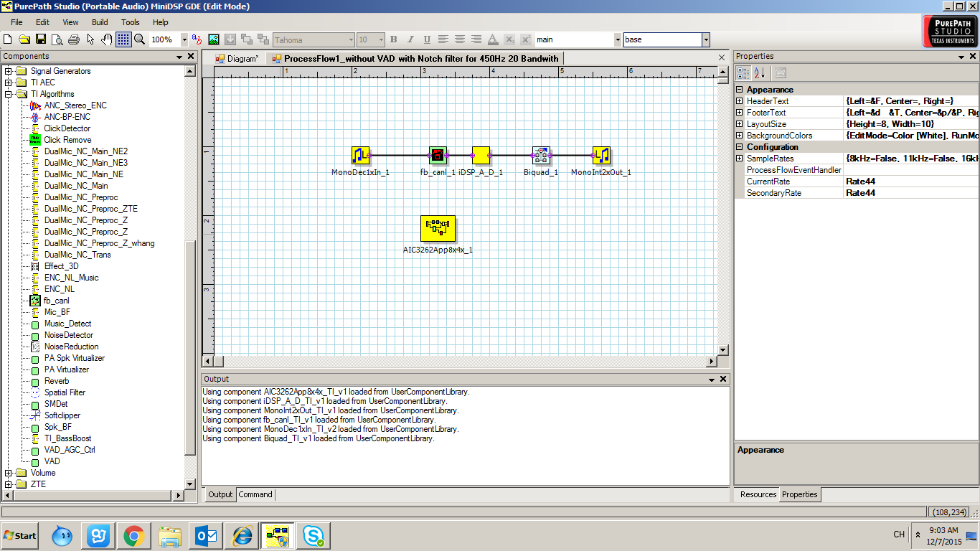Switch to the Command tab in Output
Viewport: 980px width, 551px height.
point(255,494)
